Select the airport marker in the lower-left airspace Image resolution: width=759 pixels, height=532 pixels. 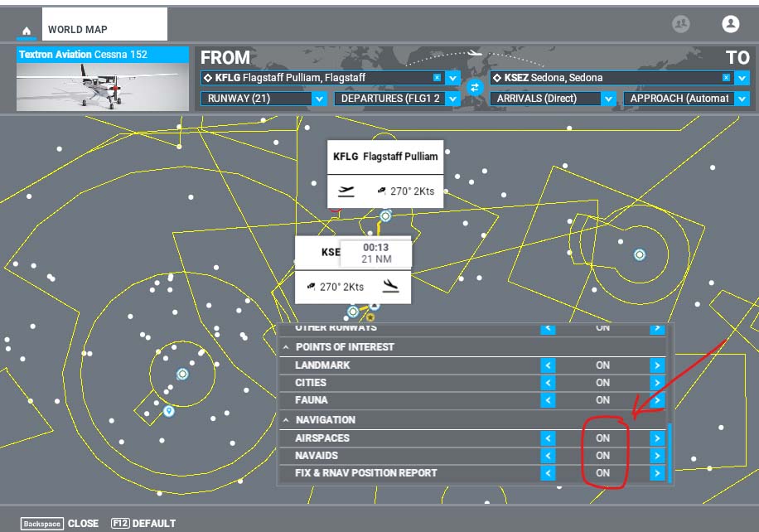tap(182, 375)
